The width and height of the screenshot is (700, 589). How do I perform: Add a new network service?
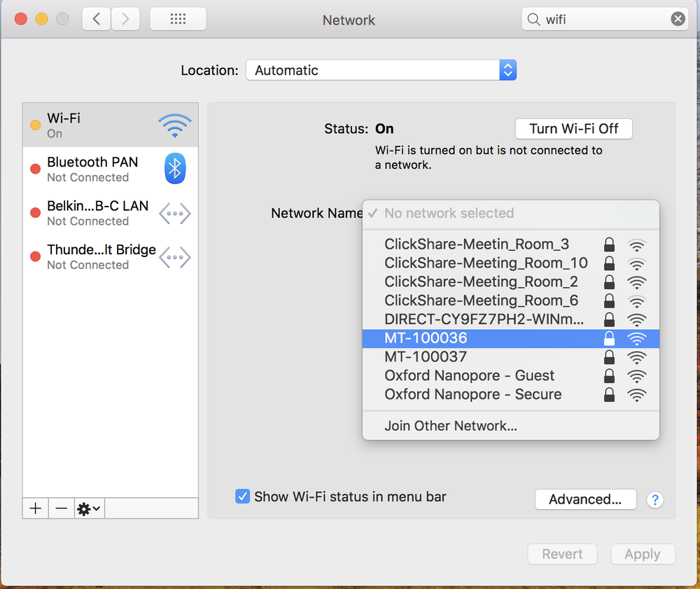pyautogui.click(x=35, y=508)
